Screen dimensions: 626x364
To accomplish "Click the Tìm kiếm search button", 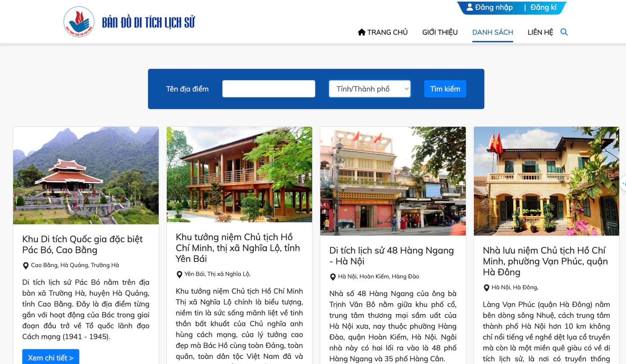I will pos(445,89).
